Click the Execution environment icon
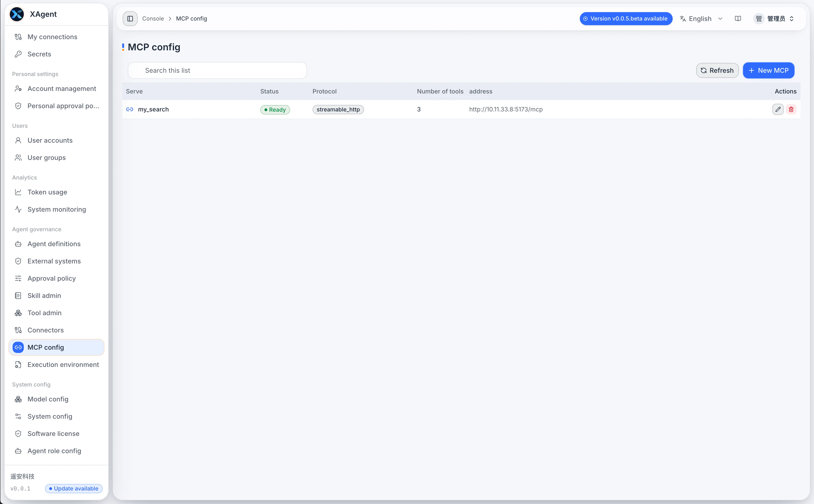Screen dimensions: 814x504 point(18,365)
